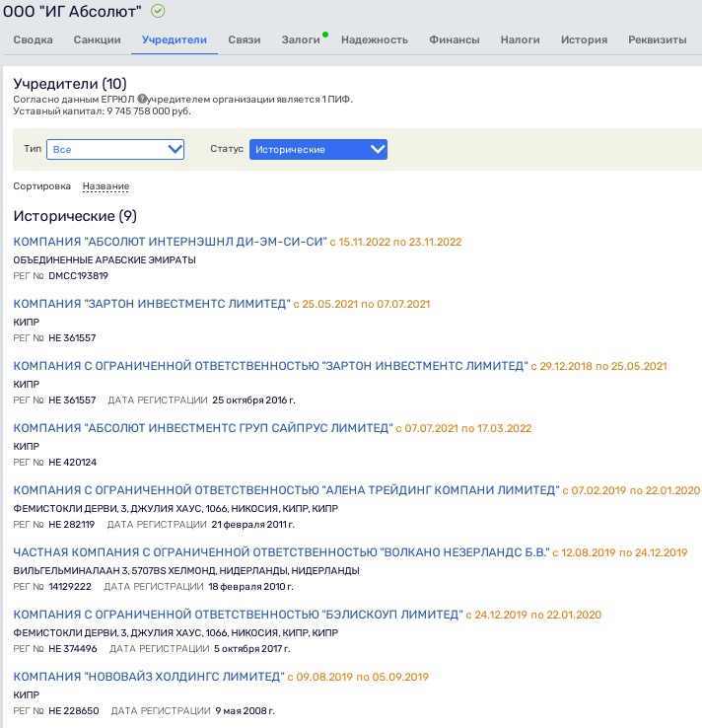The width and height of the screenshot is (702, 728).
Task: Click the date range с 12.08.2019 по 24.12.2019
Action: point(620,553)
